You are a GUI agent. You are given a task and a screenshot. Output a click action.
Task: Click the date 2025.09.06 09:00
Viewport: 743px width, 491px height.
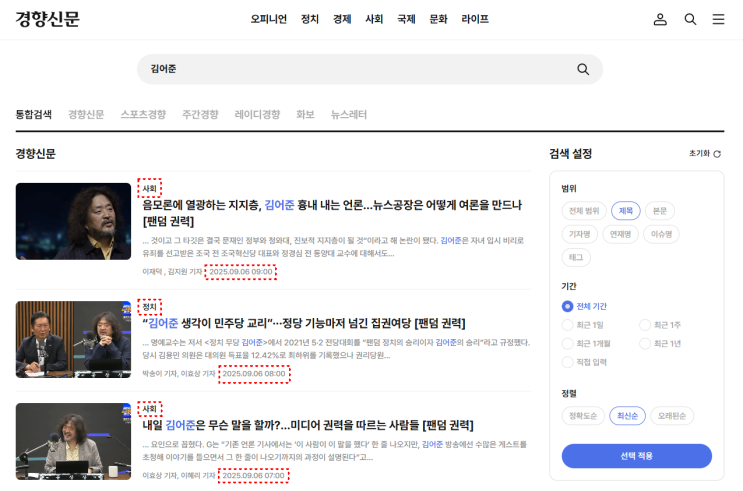tap(241, 272)
